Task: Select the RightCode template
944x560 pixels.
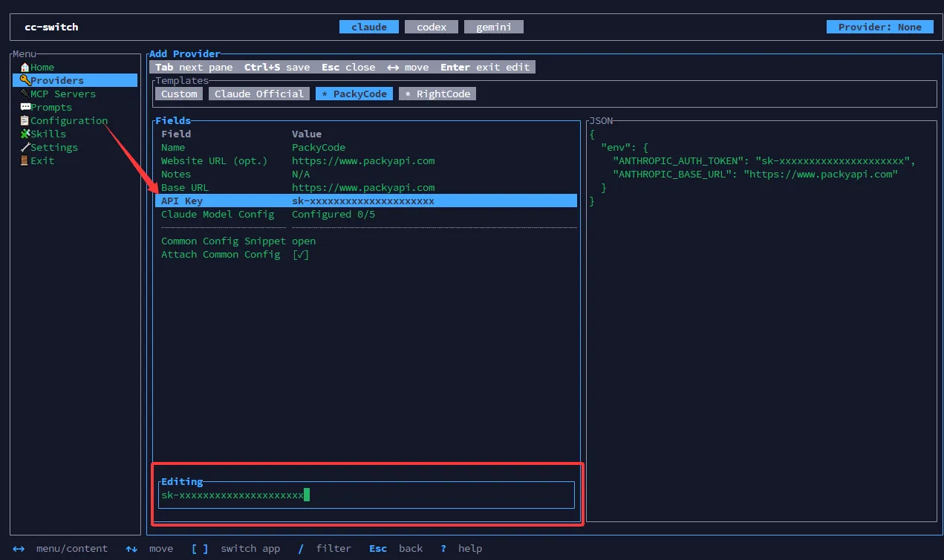Action: pos(437,94)
